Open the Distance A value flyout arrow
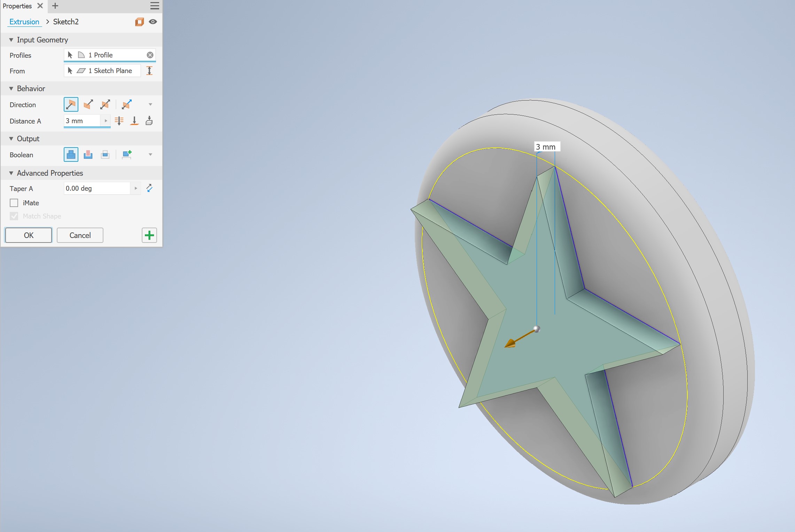Screen dimensions: 795x532 coord(106,121)
